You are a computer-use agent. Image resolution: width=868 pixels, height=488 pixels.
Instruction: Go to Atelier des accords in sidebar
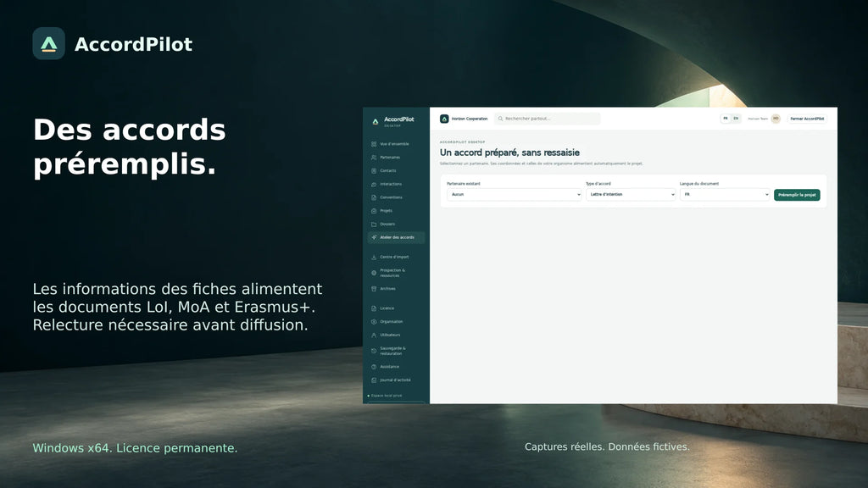pos(397,237)
